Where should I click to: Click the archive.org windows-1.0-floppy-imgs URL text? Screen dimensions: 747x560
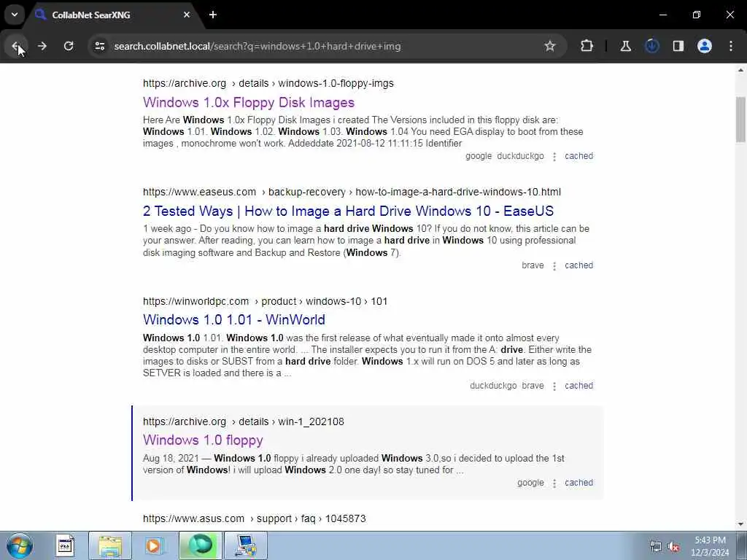click(268, 83)
